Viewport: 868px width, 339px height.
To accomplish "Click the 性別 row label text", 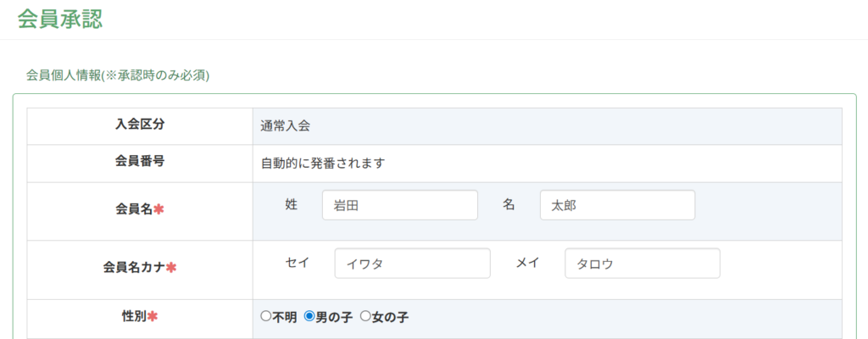I will [134, 316].
